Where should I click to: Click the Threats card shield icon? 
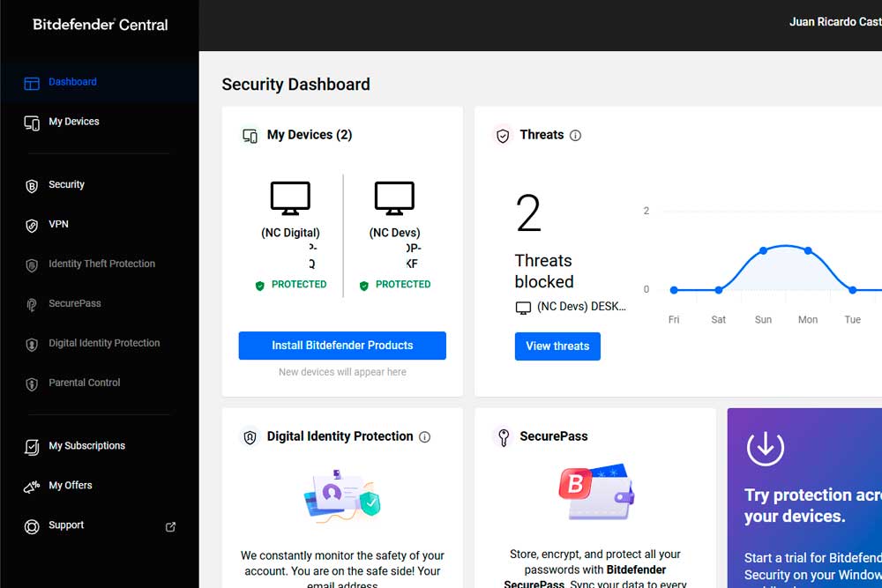click(503, 136)
